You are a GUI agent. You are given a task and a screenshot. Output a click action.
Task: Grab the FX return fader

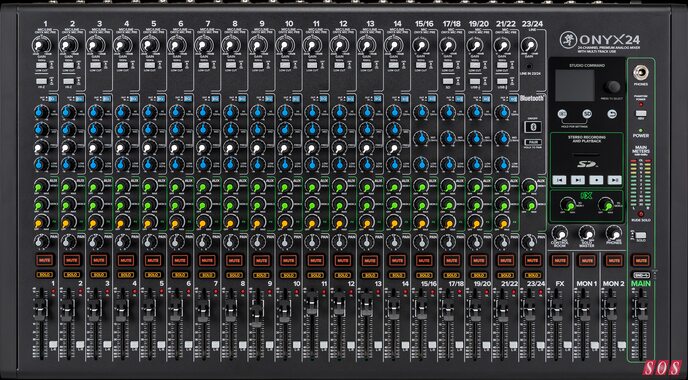(556, 309)
